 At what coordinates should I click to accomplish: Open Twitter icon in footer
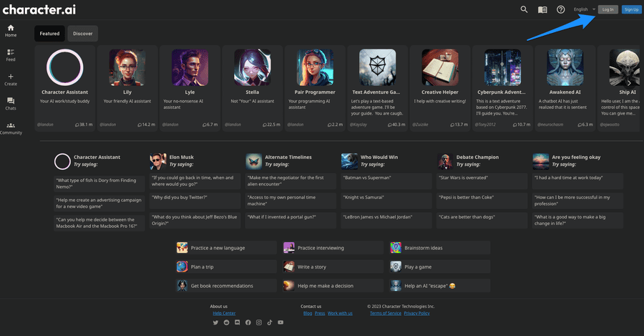215,322
